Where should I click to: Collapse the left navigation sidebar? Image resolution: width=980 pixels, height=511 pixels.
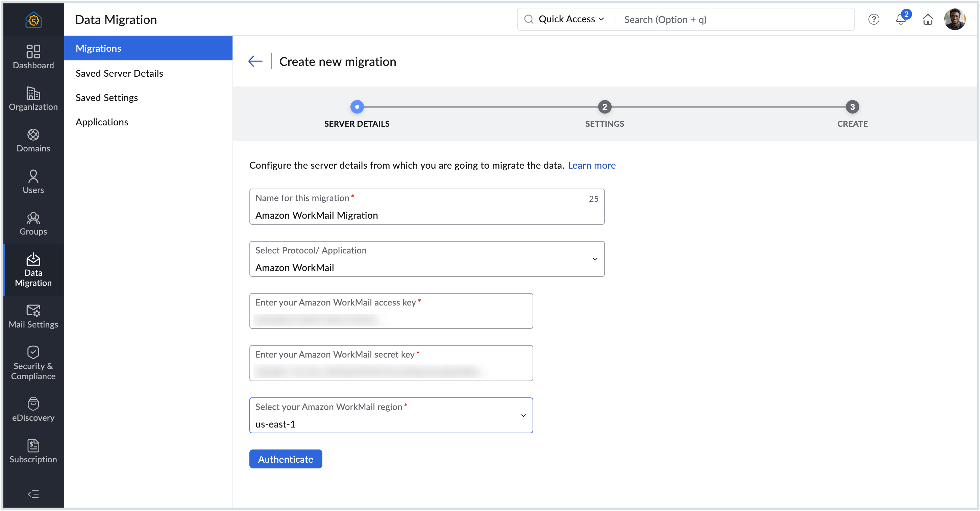[x=33, y=494]
